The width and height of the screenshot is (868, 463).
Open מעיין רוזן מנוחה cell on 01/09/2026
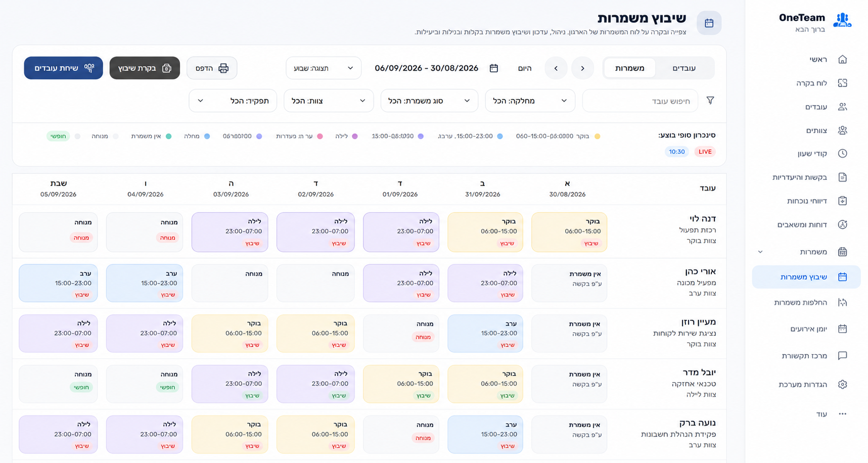coord(401,333)
